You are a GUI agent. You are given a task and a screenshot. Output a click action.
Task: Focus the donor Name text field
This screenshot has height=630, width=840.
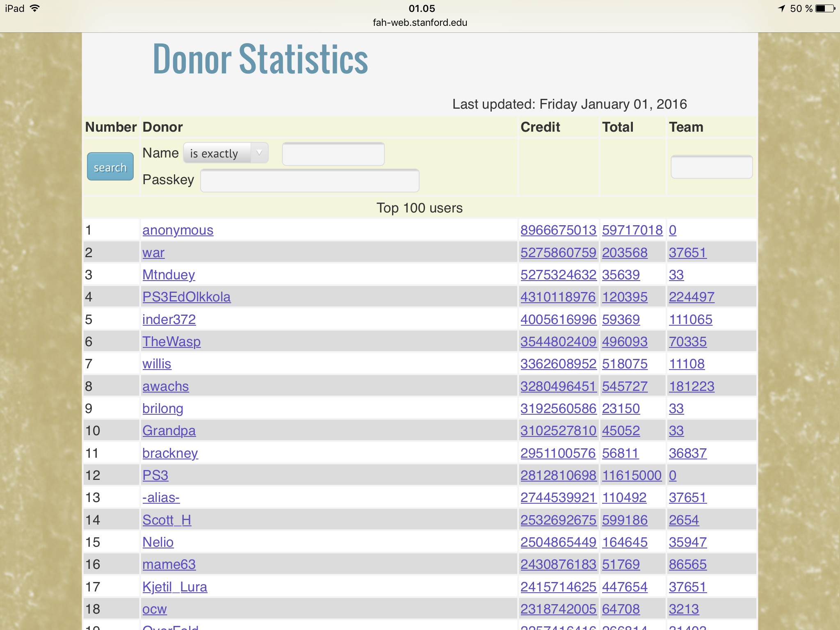click(x=333, y=154)
